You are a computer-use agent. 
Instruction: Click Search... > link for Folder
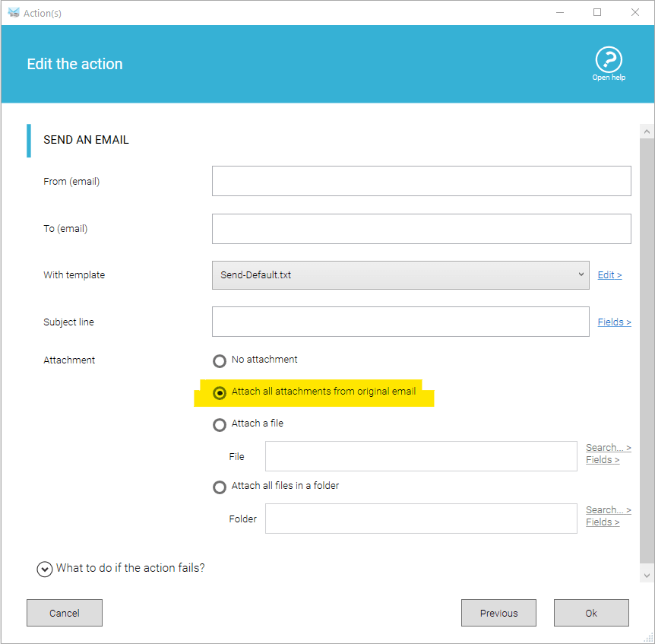tap(608, 510)
